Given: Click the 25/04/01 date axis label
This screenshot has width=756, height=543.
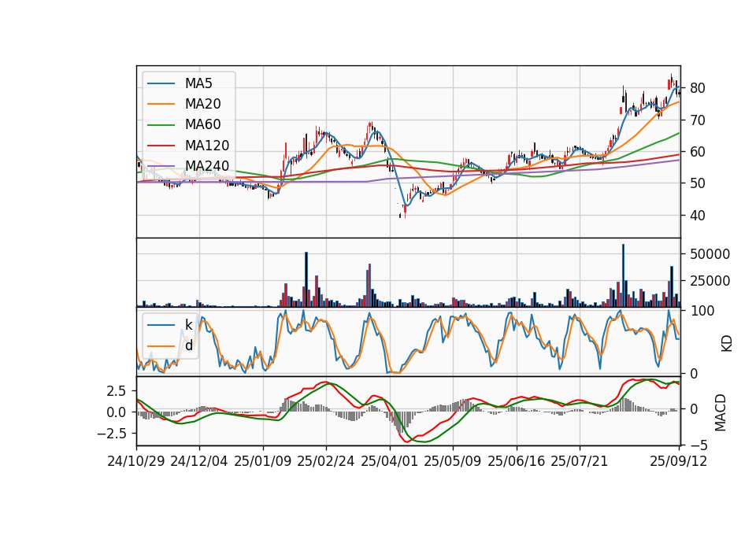Looking at the screenshot, I should coord(390,461).
